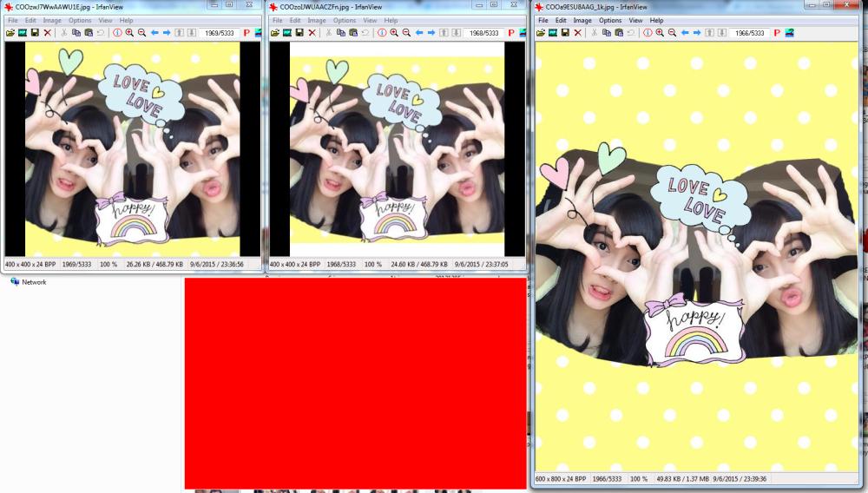Click the solid red rectangle area

pos(355,382)
